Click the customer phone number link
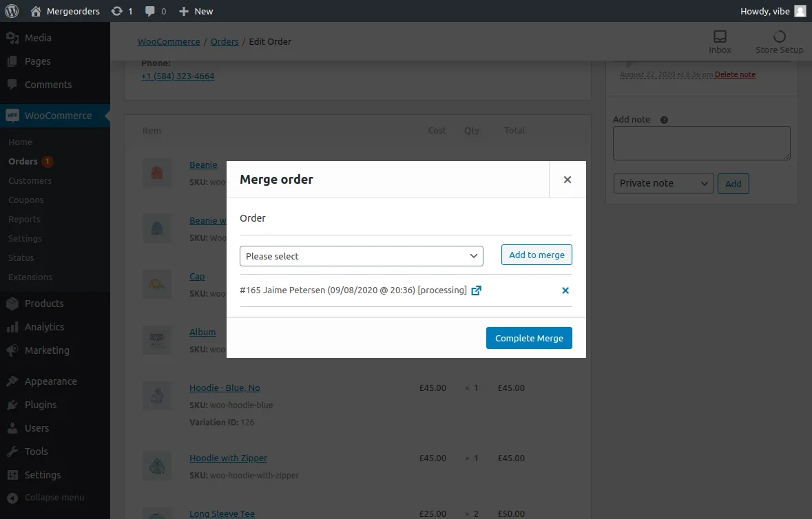The width and height of the screenshot is (812, 519). 177,76
